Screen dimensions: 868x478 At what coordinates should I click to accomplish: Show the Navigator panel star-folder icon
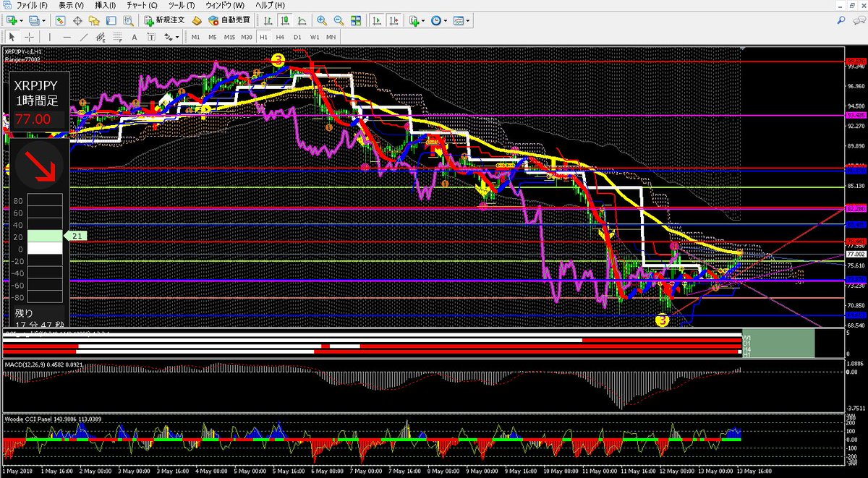[x=94, y=21]
